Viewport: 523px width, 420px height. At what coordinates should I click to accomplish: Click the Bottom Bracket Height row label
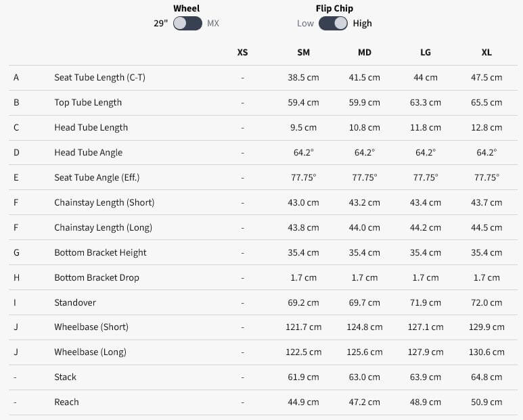tap(100, 253)
